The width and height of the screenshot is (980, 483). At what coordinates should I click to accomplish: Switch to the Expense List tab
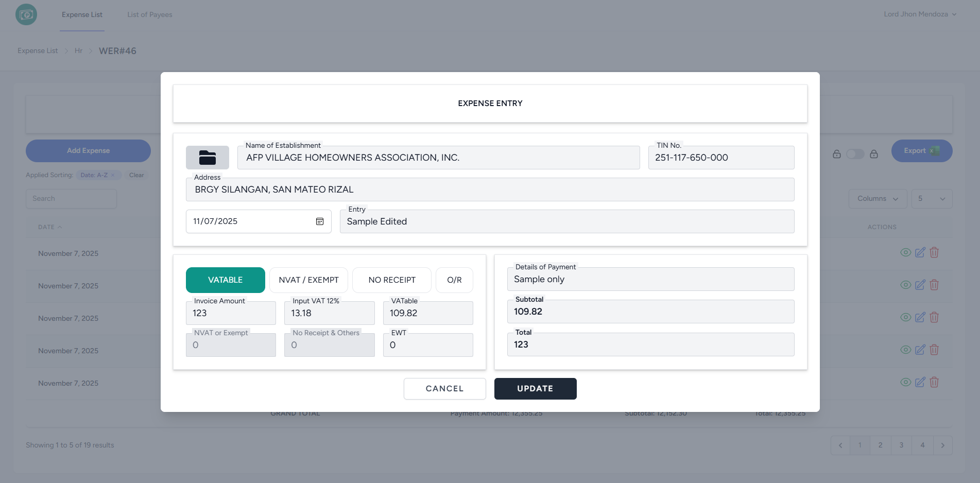(82, 15)
